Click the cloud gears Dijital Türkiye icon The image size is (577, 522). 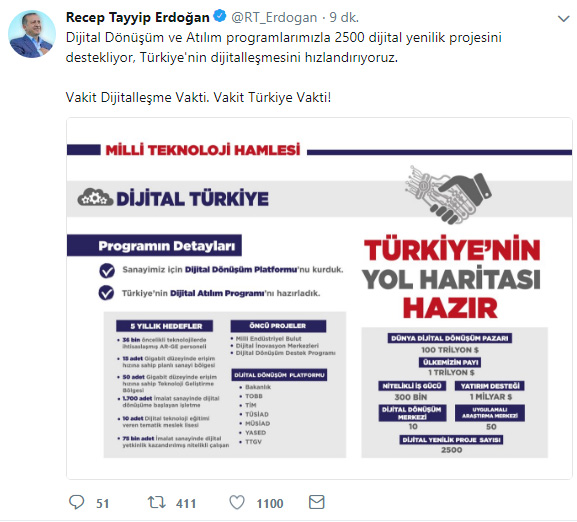pos(95,198)
